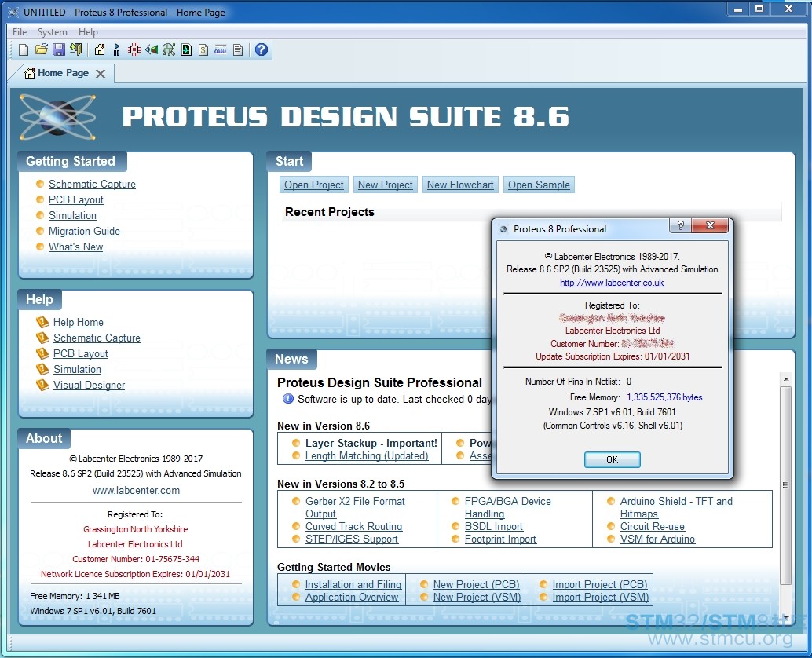Click 'Customer Number: 01-75675-344' in About panel

click(x=136, y=559)
